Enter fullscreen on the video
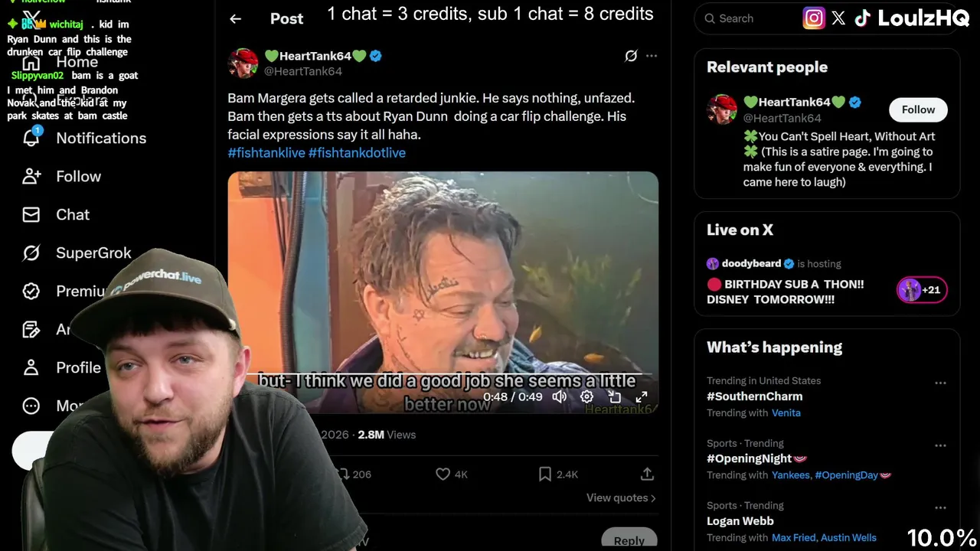Screen dimensions: 980x551 click(642, 396)
